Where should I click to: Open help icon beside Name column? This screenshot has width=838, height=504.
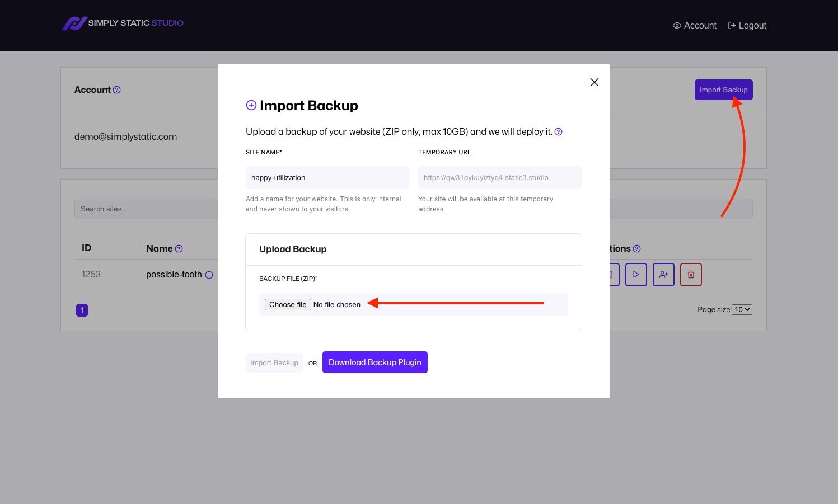pyautogui.click(x=179, y=249)
